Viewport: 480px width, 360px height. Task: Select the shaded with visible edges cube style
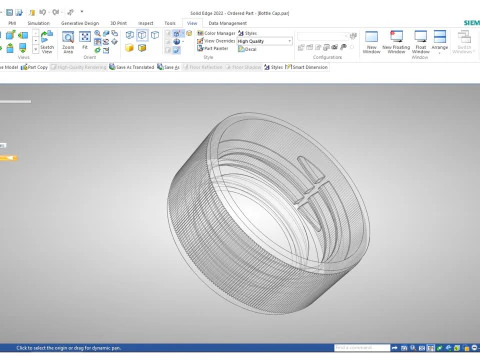[142, 48]
